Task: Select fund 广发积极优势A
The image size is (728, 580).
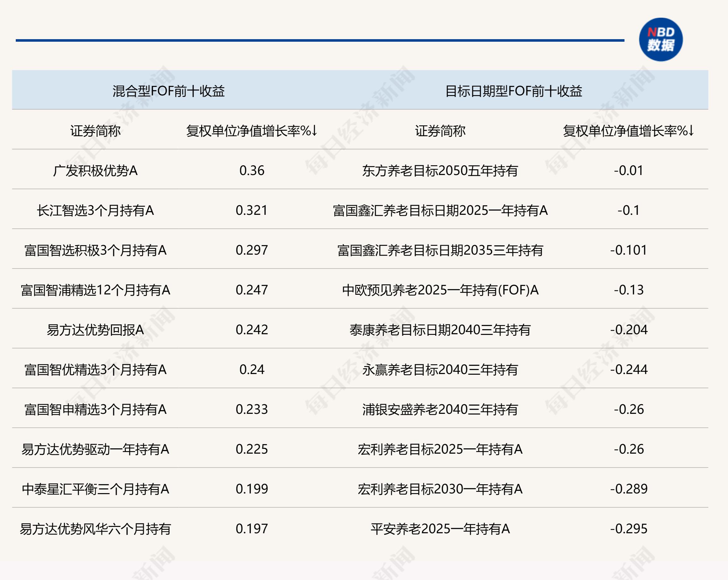Action: click(x=95, y=171)
